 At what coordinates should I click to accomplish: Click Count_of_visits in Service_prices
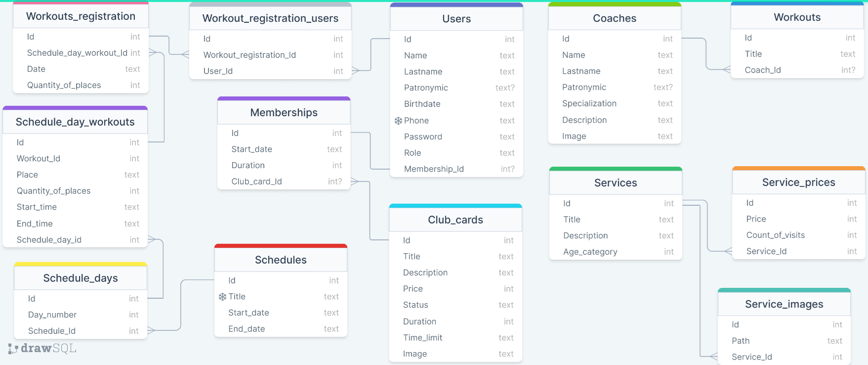pos(775,235)
